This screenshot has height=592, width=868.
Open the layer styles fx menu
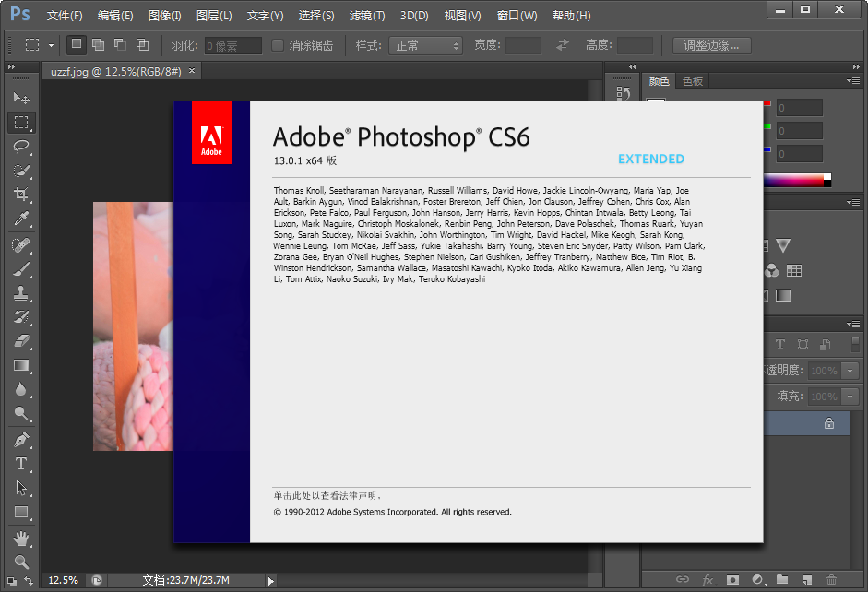tap(707, 580)
